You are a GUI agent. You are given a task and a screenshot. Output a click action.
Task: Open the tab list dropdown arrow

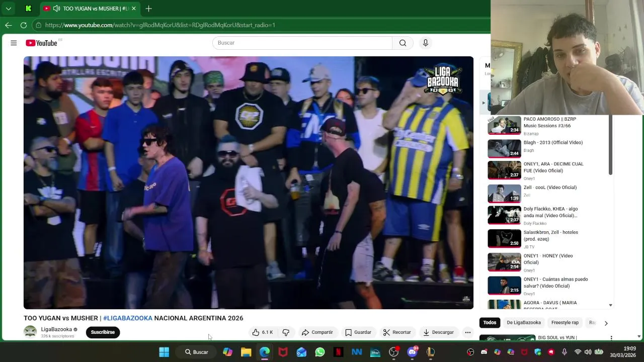(9, 9)
